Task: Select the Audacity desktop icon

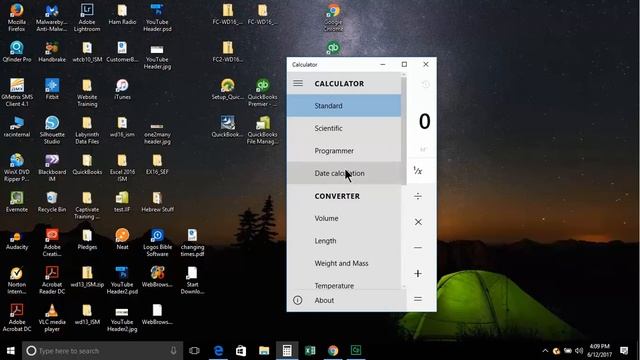Action: click(17, 239)
